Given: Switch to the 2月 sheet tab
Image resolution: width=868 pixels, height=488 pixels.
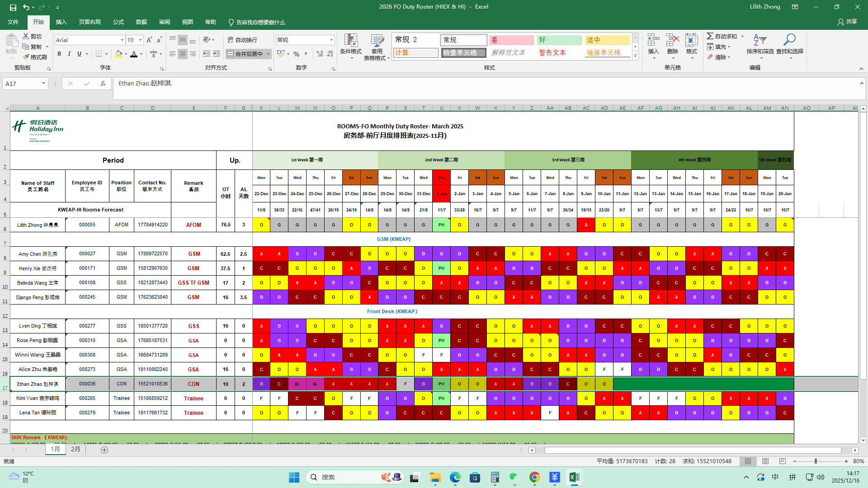Looking at the screenshot, I should click(75, 450).
